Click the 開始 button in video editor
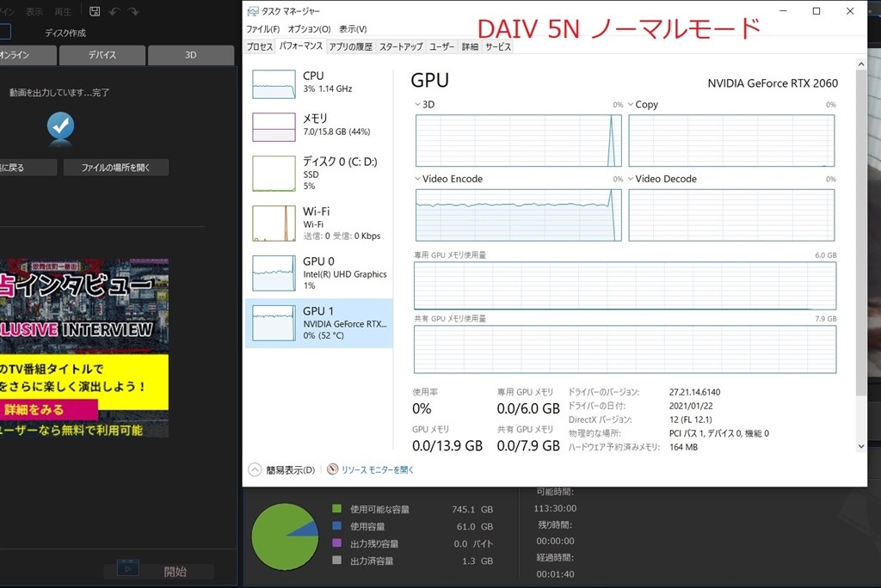This screenshot has height=588, width=881. 159,571
